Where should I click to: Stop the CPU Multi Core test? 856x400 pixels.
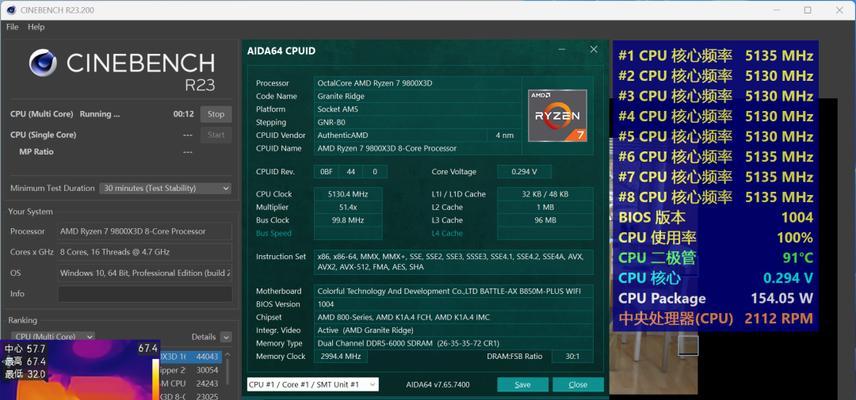point(216,114)
